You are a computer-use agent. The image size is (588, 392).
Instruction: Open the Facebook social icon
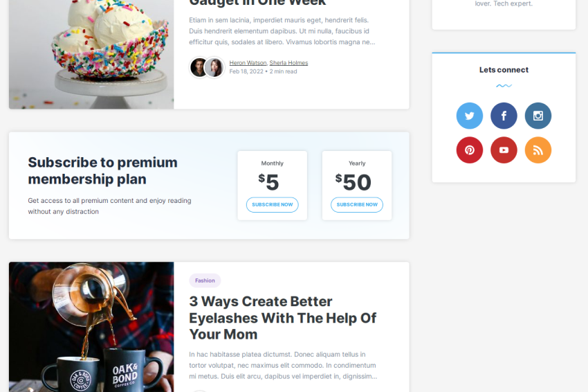coord(504,116)
